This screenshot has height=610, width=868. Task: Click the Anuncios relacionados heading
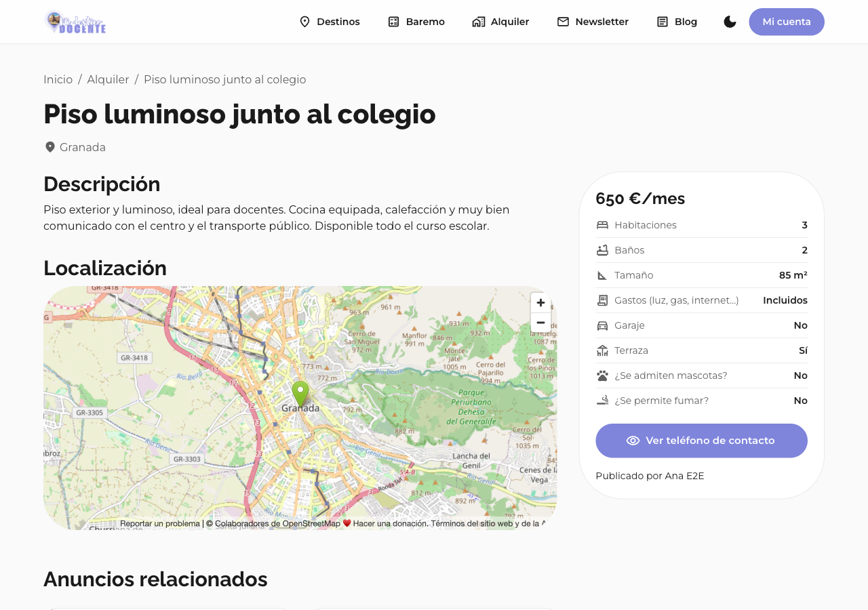pyautogui.click(x=155, y=579)
